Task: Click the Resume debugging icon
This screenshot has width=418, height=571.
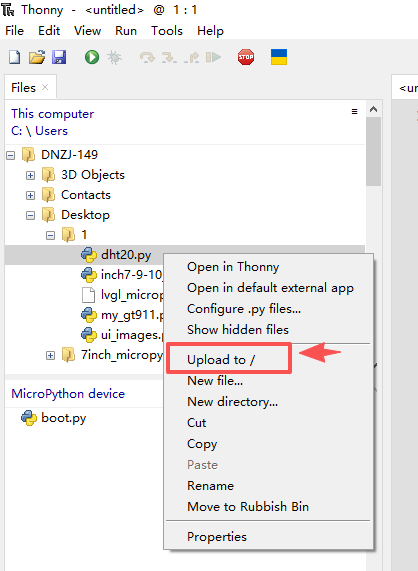Action: 213,57
